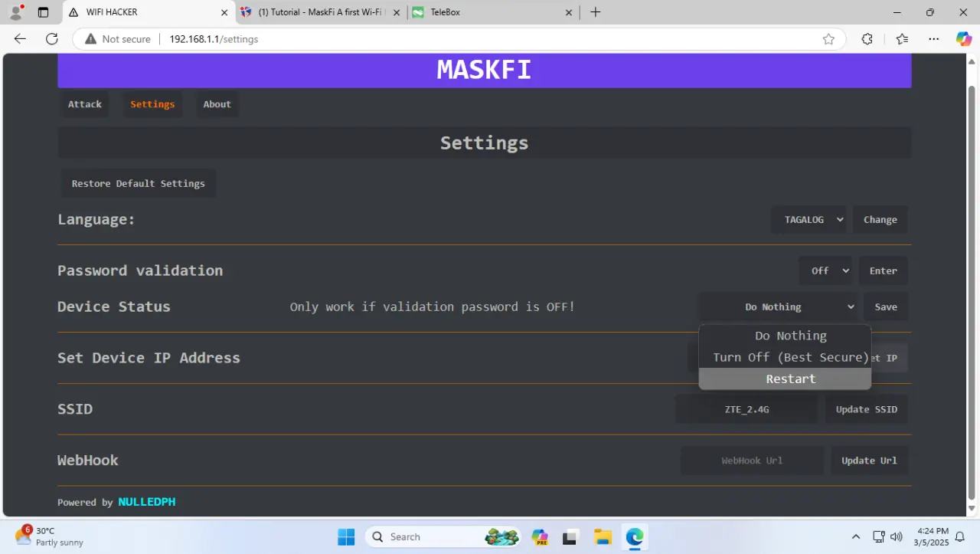Image resolution: width=980 pixels, height=554 pixels.
Task: Show hidden system tray icons
Action: pyautogui.click(x=856, y=537)
